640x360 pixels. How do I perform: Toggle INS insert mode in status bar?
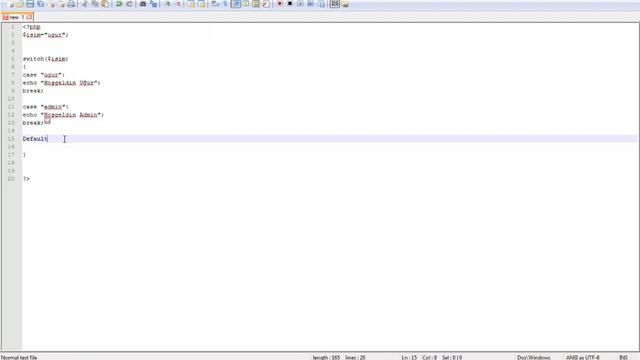(623, 357)
